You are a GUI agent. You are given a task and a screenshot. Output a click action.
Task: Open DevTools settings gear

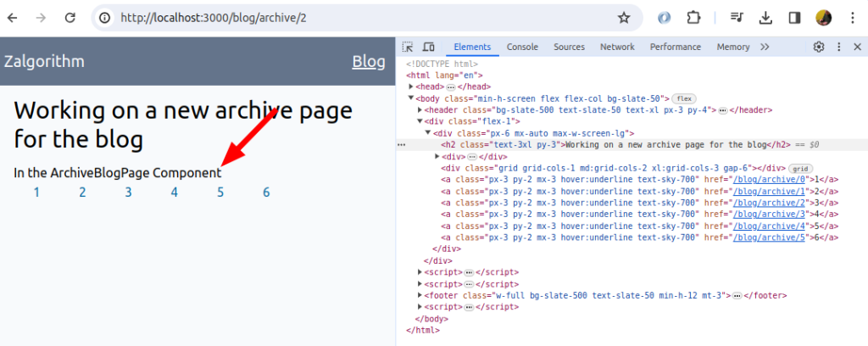point(819,47)
